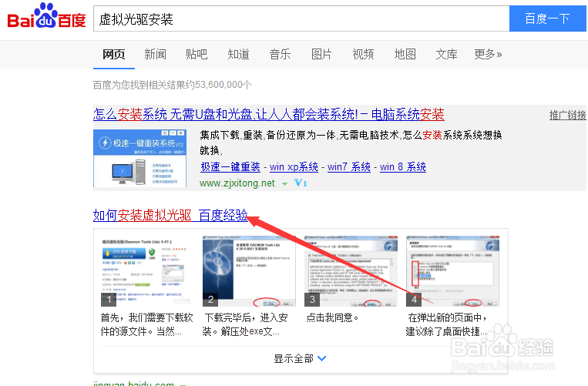Image resolution: width=588 pixels, height=386 pixels.
Task: Click the text 下载完毕后，进入安装
Action: (x=245, y=324)
